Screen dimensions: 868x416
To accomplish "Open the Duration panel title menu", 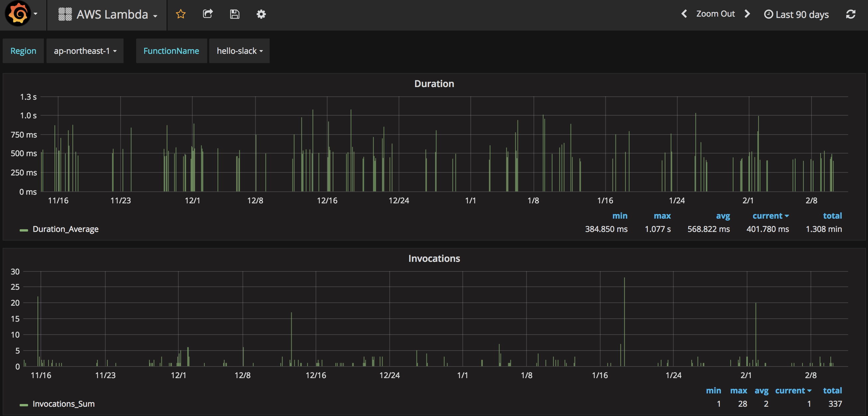I will pyautogui.click(x=434, y=84).
